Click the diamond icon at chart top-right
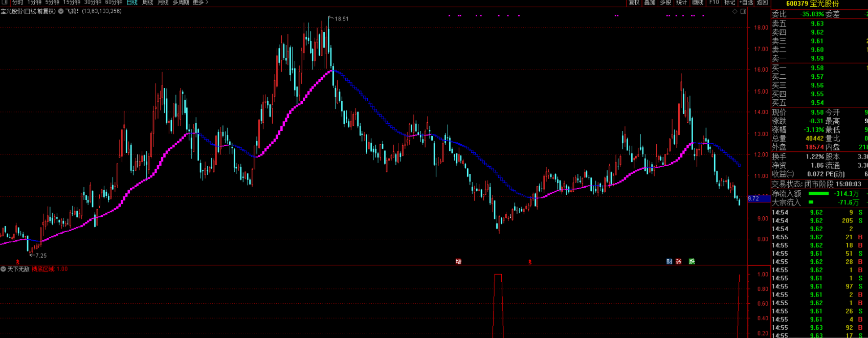The height and width of the screenshot is (338, 868). [x=735, y=11]
